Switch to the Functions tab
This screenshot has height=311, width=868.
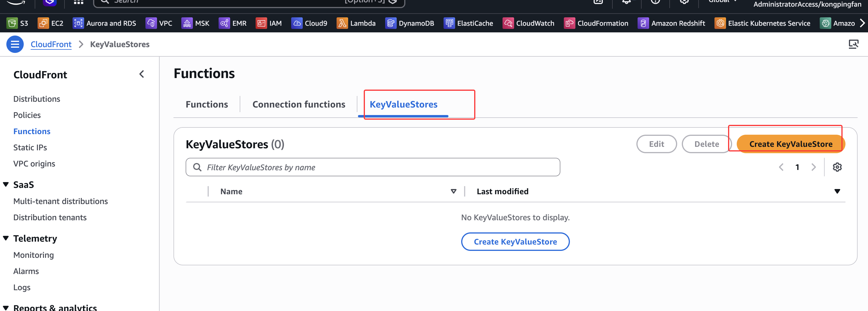pos(206,104)
